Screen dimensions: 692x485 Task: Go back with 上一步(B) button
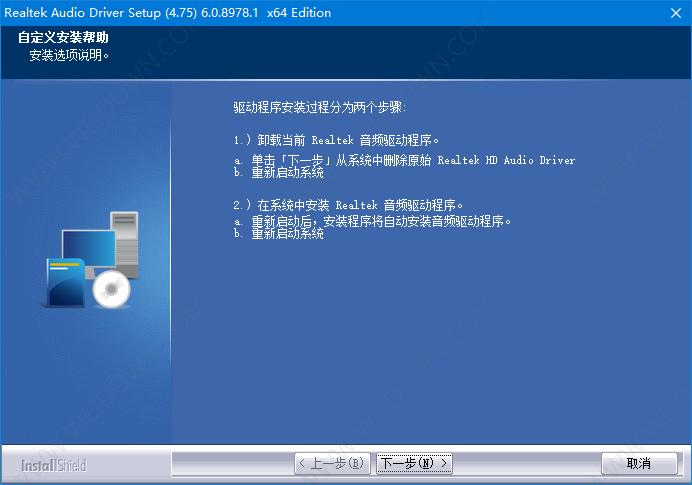coord(332,463)
